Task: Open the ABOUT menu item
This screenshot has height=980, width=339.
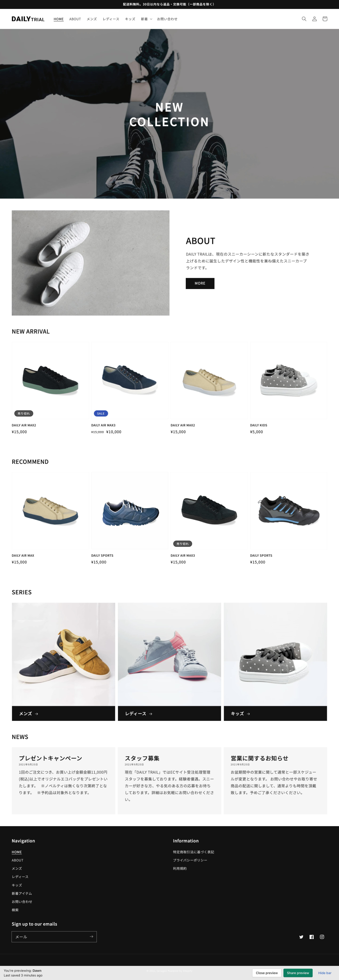Action: click(75, 19)
